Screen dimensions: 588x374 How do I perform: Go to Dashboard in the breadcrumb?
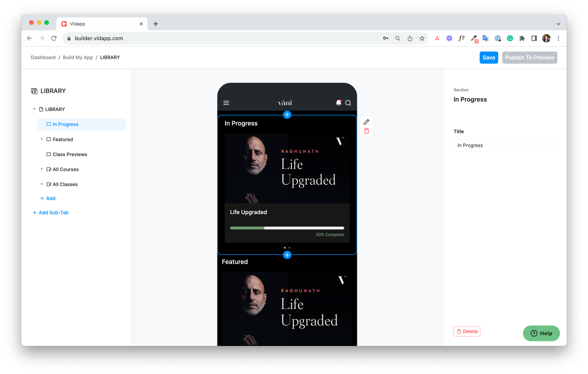point(43,58)
